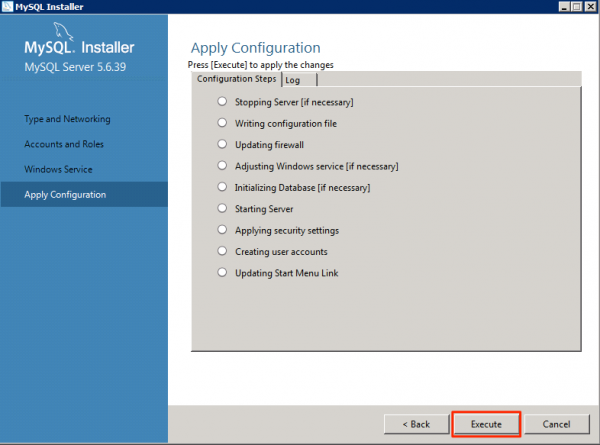
Task: Click the Initializing Database status circle
Action: [x=222, y=187]
